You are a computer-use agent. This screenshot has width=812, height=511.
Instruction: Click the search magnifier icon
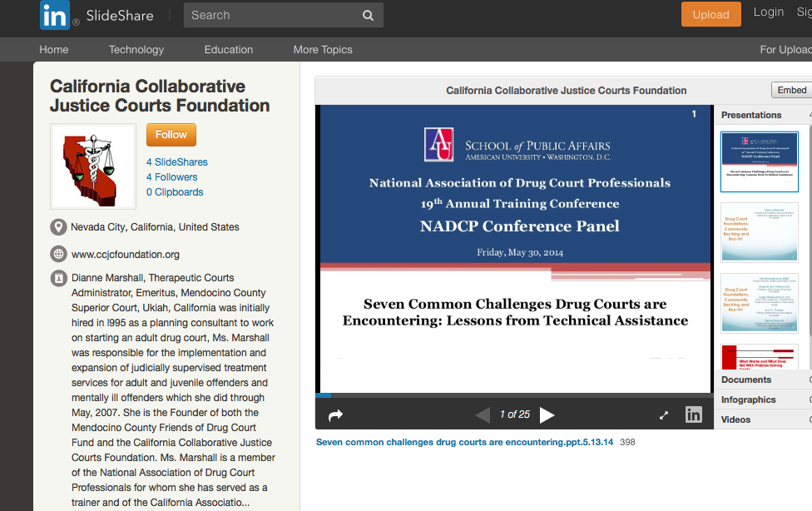coord(368,15)
